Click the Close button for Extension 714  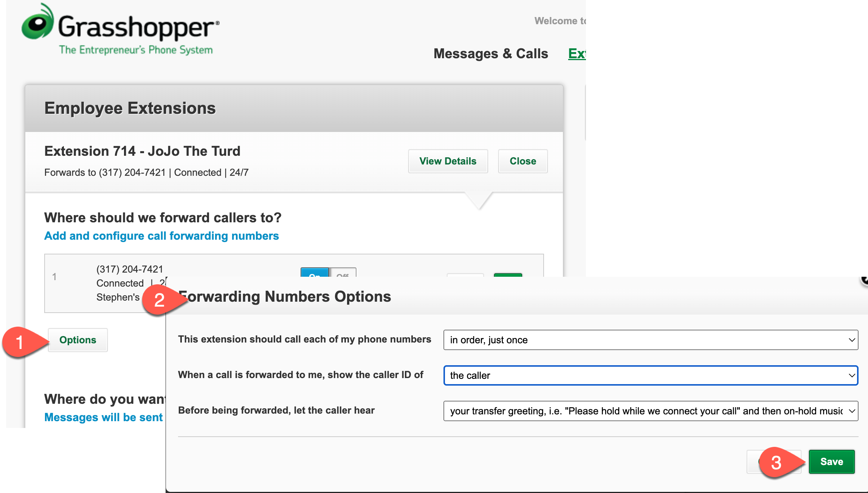(x=522, y=161)
